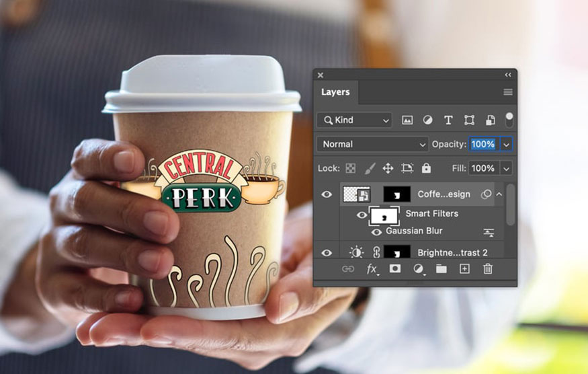Create a new group folder icon
The width and height of the screenshot is (588, 374).
[442, 269]
